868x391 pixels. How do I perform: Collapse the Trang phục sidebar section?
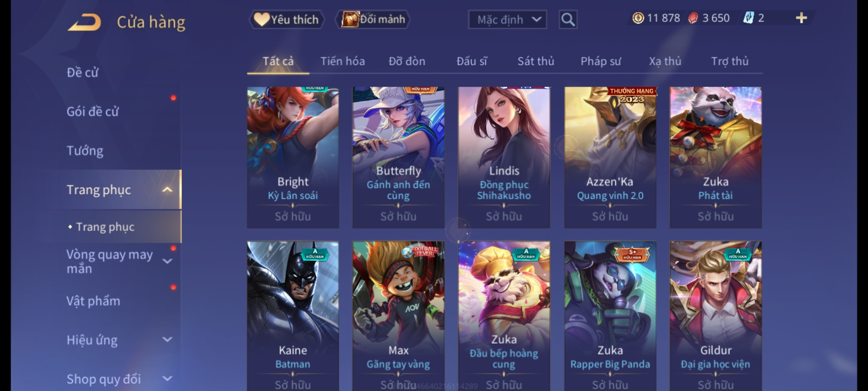[167, 189]
